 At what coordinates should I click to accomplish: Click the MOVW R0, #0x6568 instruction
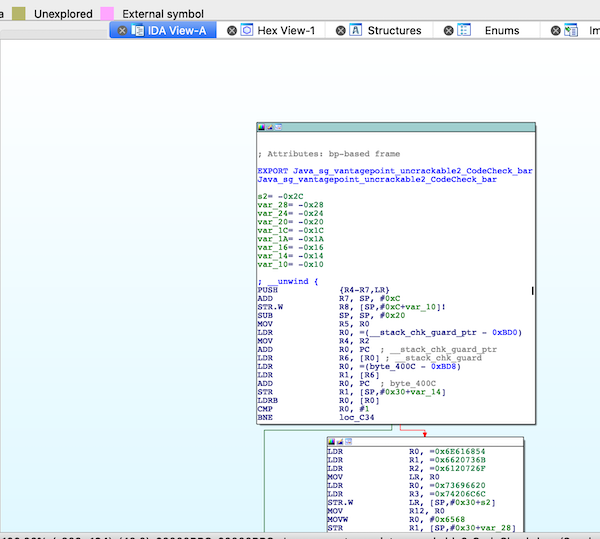pyautogui.click(x=396, y=519)
